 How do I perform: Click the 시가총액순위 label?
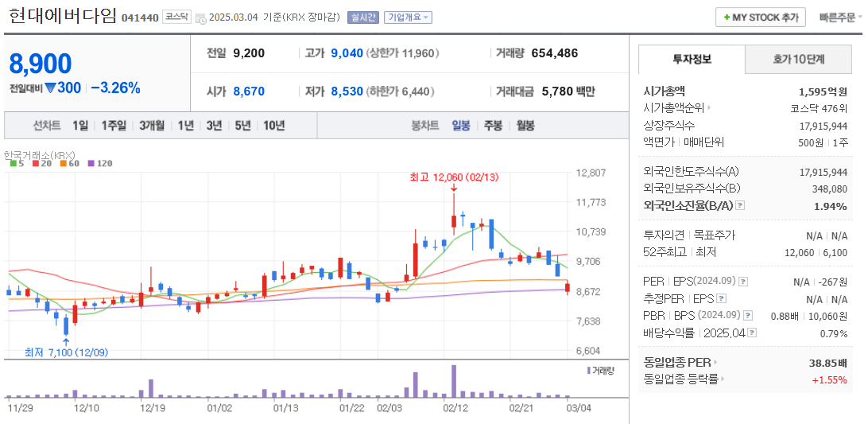[675, 108]
